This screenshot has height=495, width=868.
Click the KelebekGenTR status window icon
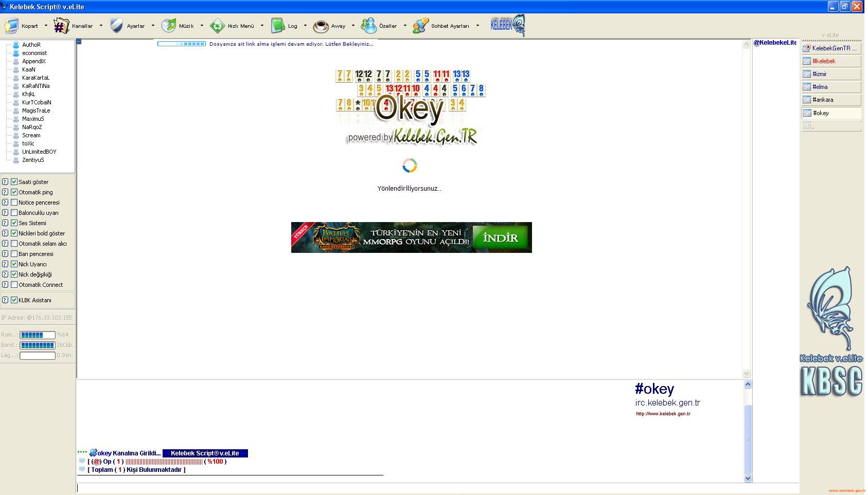tap(807, 48)
